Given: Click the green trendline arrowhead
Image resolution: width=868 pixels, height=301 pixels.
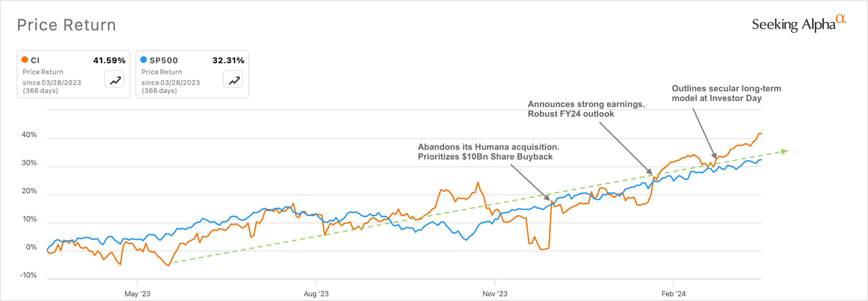Looking at the screenshot, I should (x=785, y=151).
